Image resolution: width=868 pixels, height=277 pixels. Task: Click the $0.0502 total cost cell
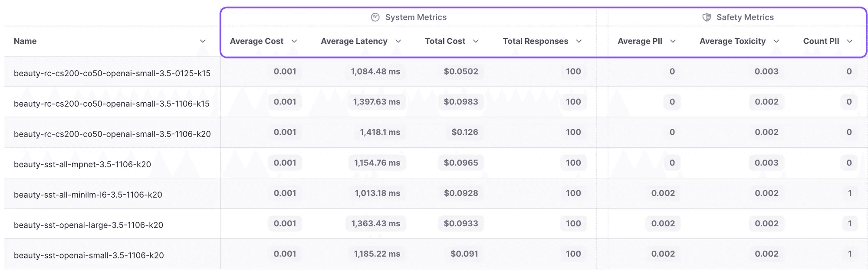pyautogui.click(x=461, y=72)
